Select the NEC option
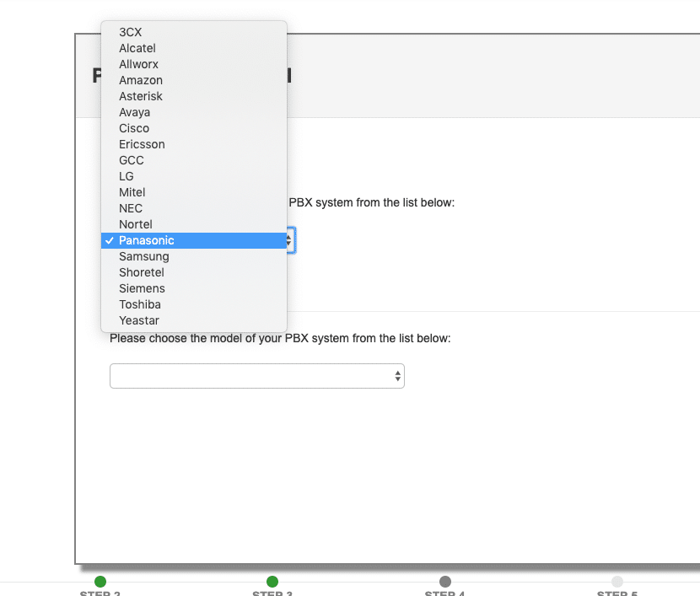700x596 pixels. coord(194,209)
